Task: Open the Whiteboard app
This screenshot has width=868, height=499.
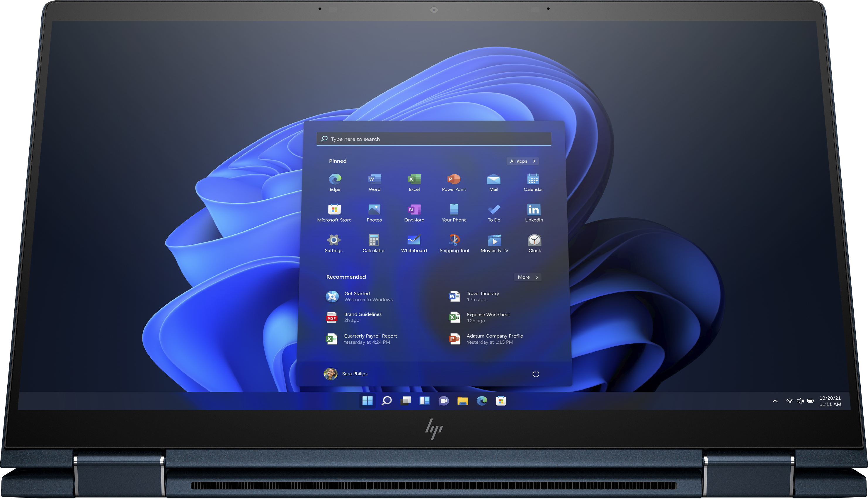Action: tap(413, 243)
